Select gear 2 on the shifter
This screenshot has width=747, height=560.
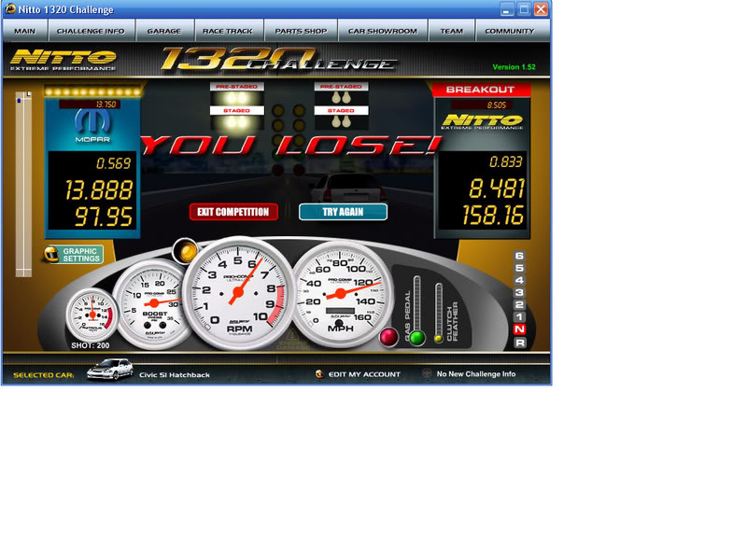coord(520,305)
